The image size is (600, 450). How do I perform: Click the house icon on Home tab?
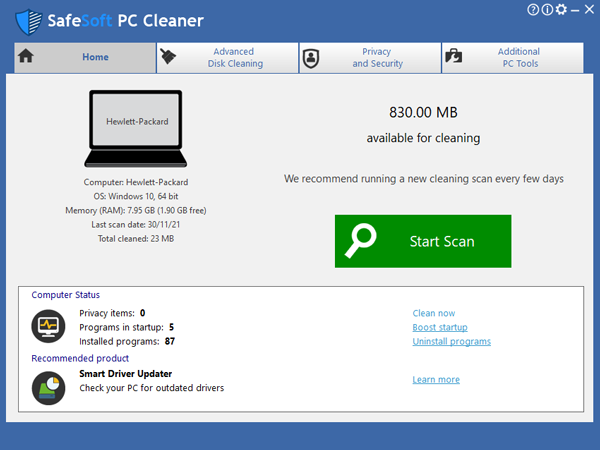point(26,56)
